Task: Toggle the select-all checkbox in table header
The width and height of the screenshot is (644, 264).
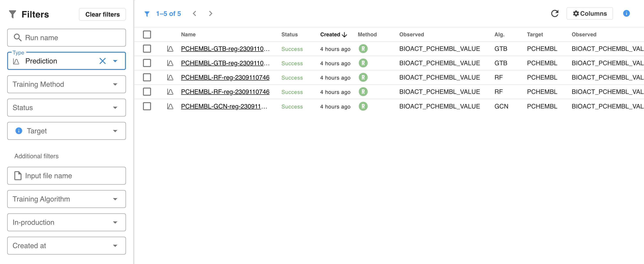Action: point(147,35)
